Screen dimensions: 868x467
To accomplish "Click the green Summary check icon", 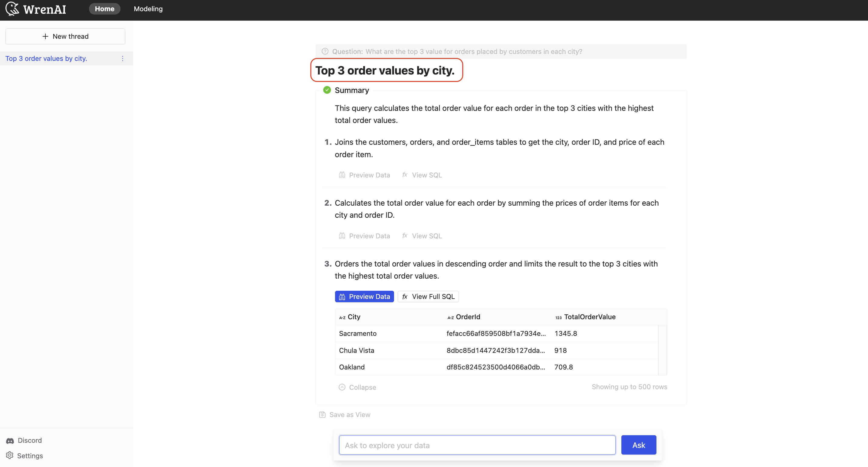I will click(327, 90).
